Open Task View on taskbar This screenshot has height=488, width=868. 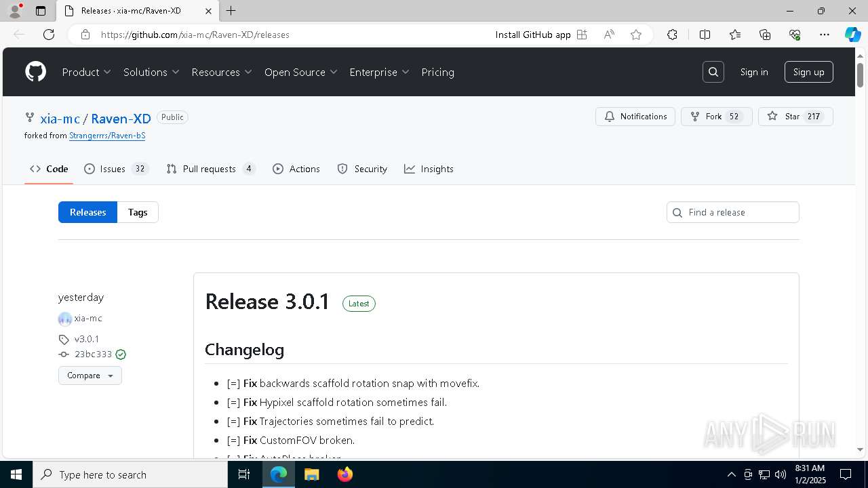tap(244, 474)
